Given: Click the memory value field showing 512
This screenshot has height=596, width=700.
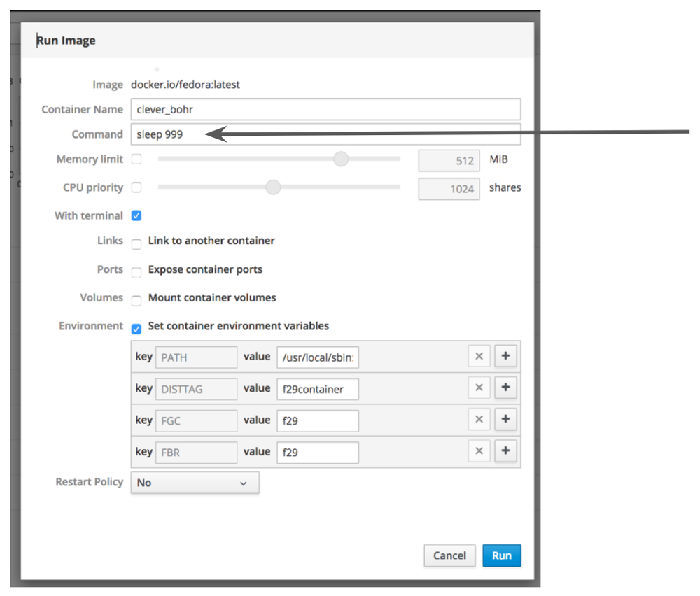Looking at the screenshot, I should [x=449, y=161].
